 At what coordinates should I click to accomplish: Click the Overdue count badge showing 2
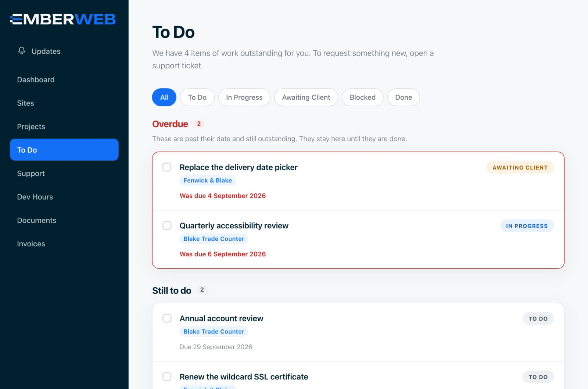point(199,124)
